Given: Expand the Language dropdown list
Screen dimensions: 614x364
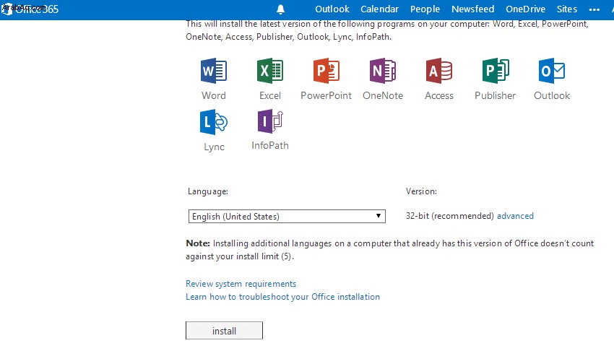Looking at the screenshot, I should tap(287, 217).
